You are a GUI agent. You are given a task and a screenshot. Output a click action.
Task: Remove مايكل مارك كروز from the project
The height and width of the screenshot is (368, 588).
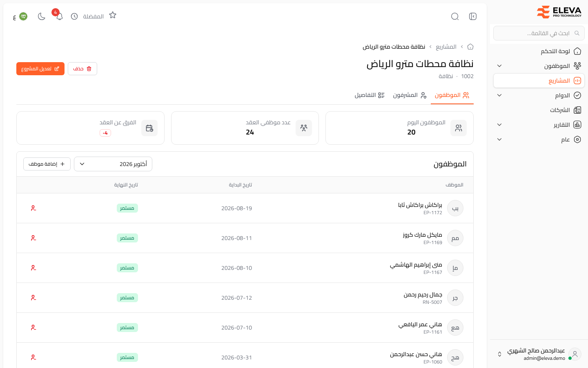coord(33,238)
